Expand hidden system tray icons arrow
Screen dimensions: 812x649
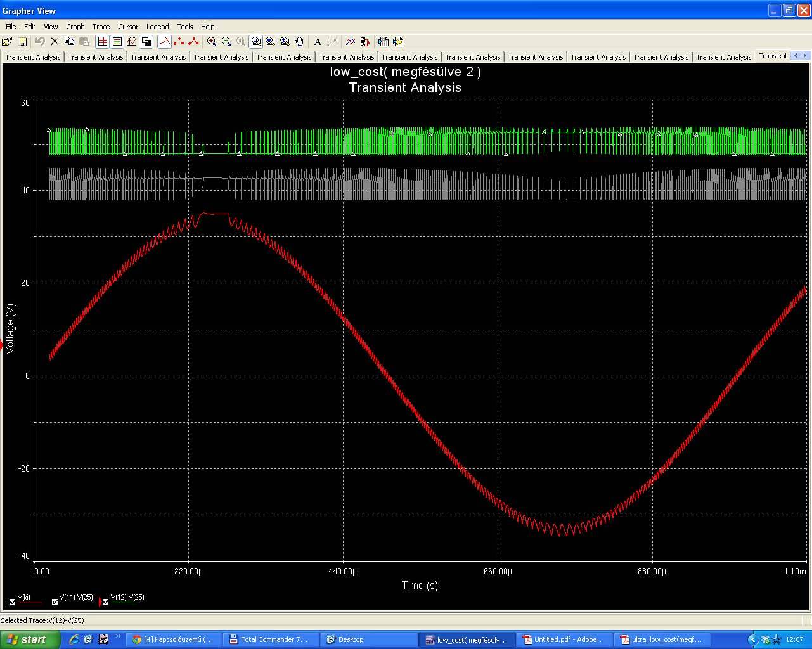point(752,639)
